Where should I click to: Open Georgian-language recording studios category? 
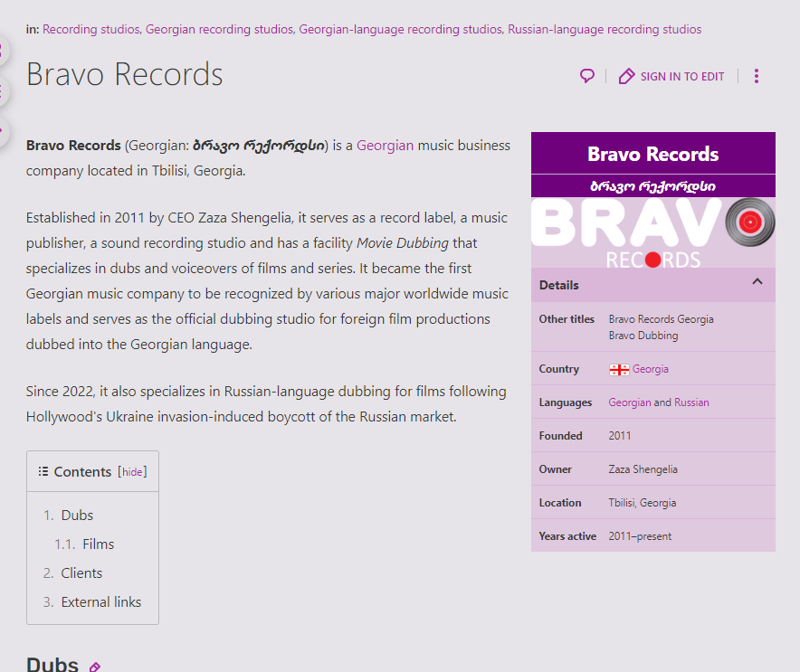pyautogui.click(x=401, y=29)
